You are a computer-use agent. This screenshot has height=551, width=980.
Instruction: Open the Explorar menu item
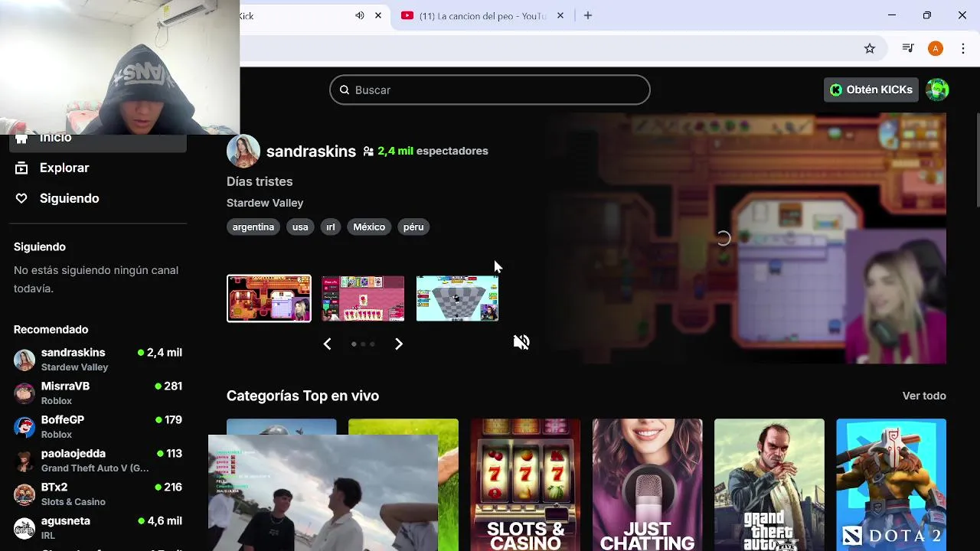[64, 168]
